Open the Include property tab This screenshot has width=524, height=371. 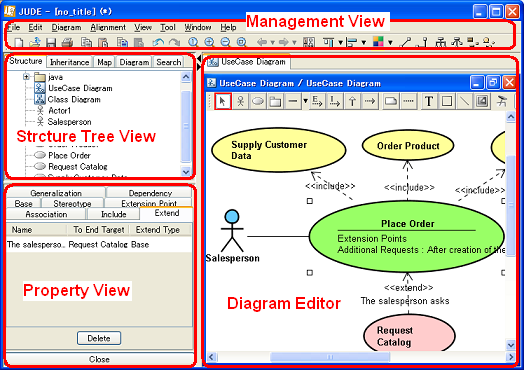(114, 214)
